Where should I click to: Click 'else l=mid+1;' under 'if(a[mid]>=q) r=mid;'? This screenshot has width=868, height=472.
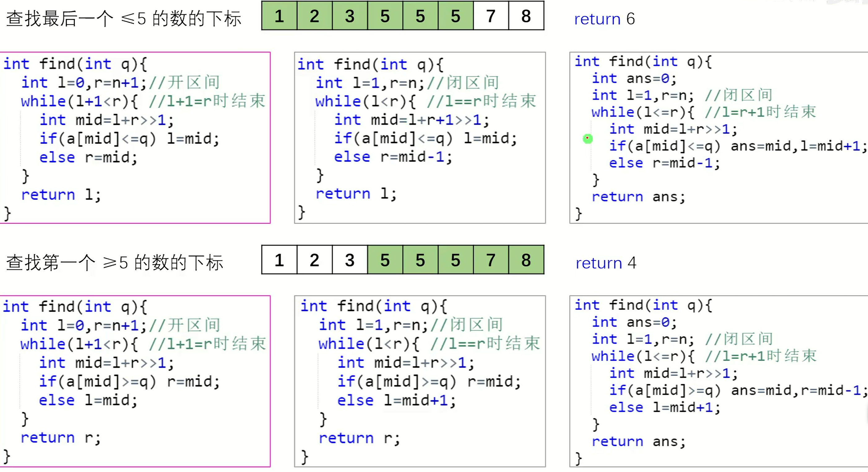(396, 401)
